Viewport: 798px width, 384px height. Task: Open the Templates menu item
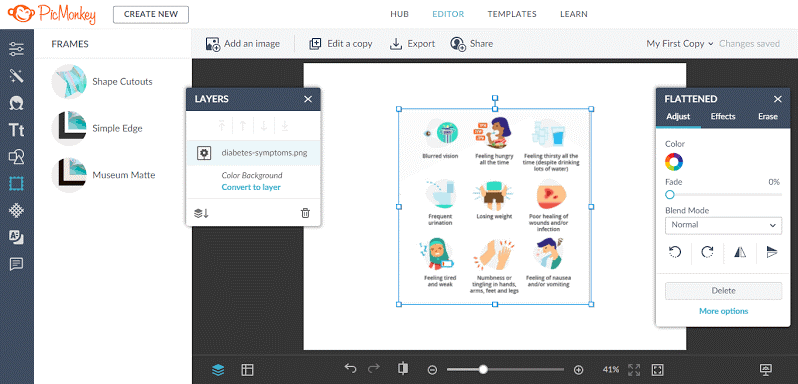(512, 14)
